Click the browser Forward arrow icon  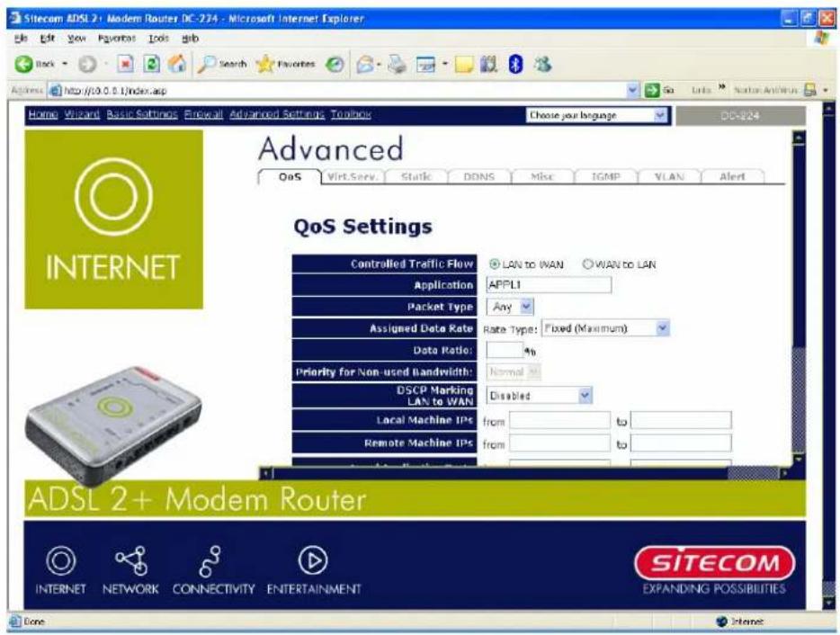87,64
